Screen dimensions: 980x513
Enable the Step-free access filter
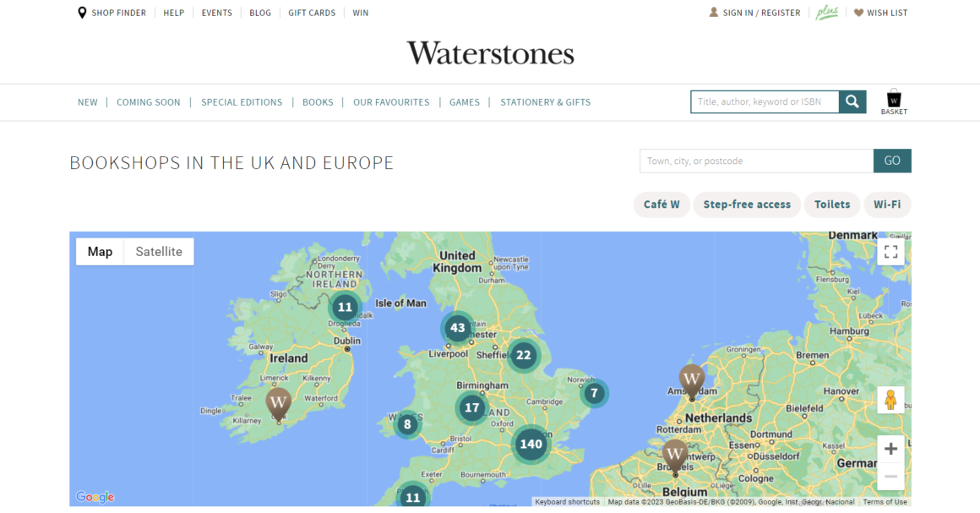(747, 205)
